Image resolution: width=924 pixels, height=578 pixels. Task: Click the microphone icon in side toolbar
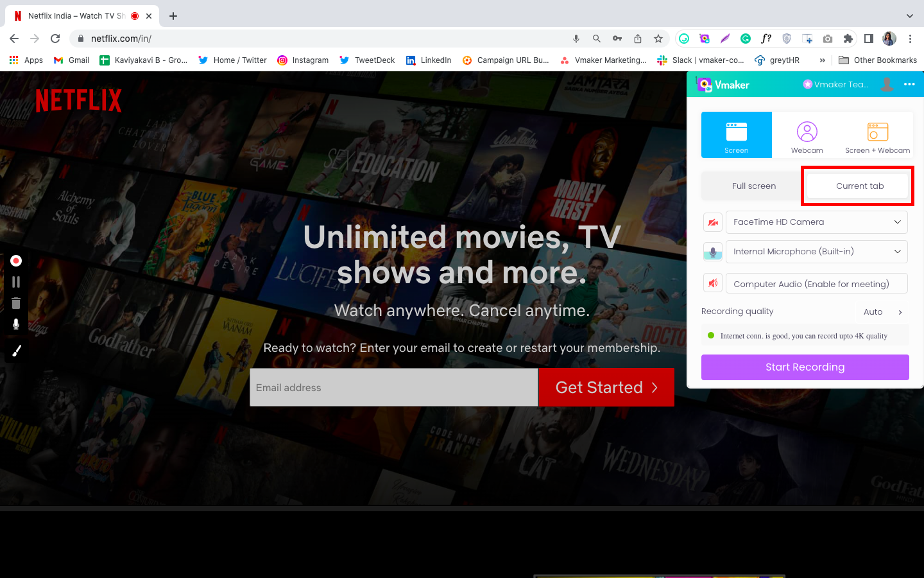coord(16,324)
